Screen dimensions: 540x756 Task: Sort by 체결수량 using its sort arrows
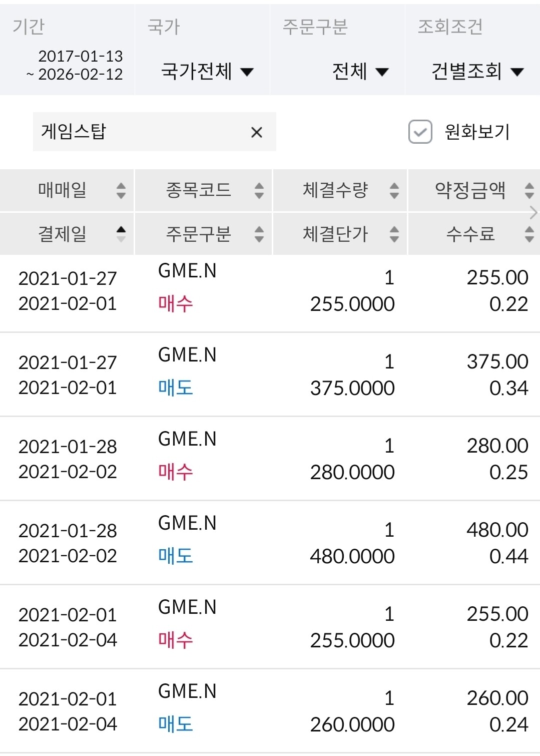tap(394, 190)
